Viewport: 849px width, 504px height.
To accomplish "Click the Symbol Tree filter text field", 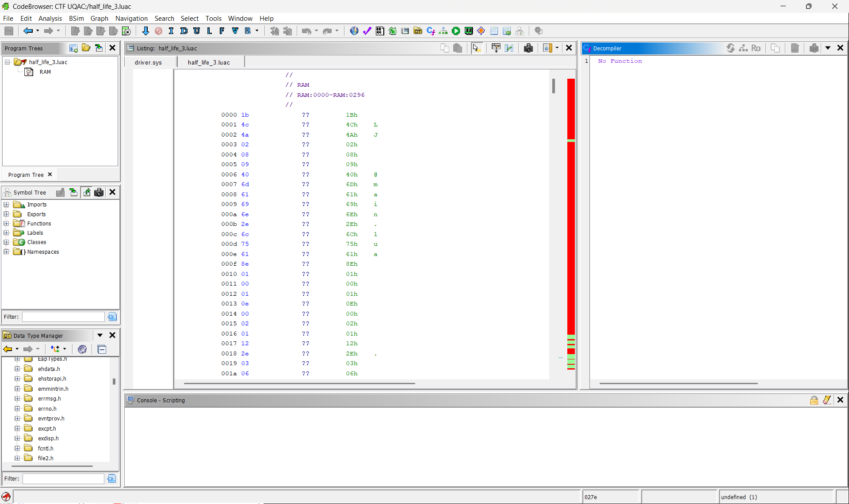I will pyautogui.click(x=63, y=317).
